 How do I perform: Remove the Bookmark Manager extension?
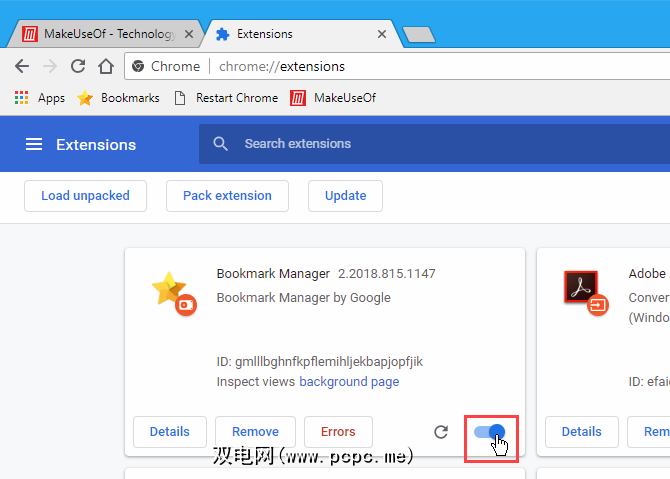click(255, 432)
